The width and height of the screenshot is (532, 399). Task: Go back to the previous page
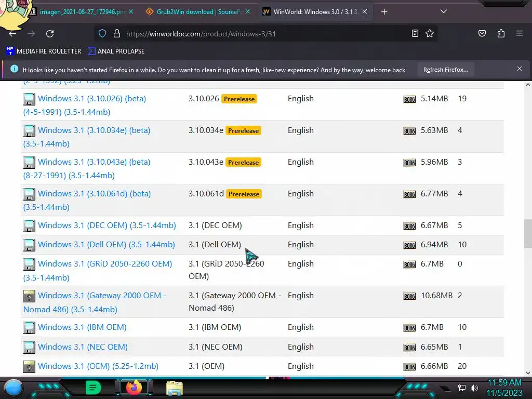coord(12,34)
